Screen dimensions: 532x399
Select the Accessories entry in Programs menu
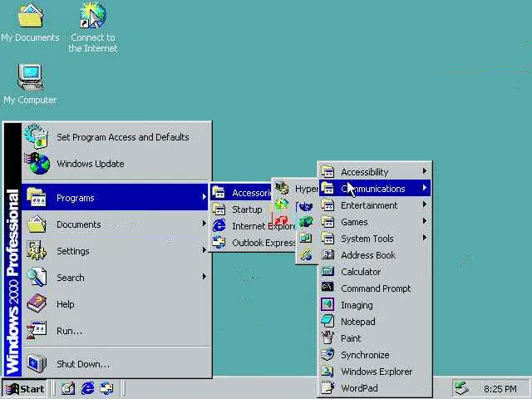[242, 193]
